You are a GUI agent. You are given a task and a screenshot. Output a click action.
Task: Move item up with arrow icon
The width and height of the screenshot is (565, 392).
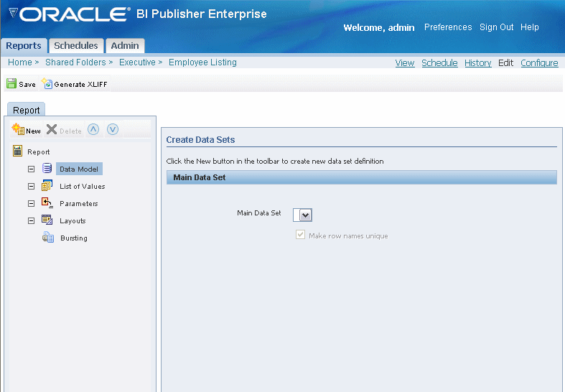click(x=93, y=129)
